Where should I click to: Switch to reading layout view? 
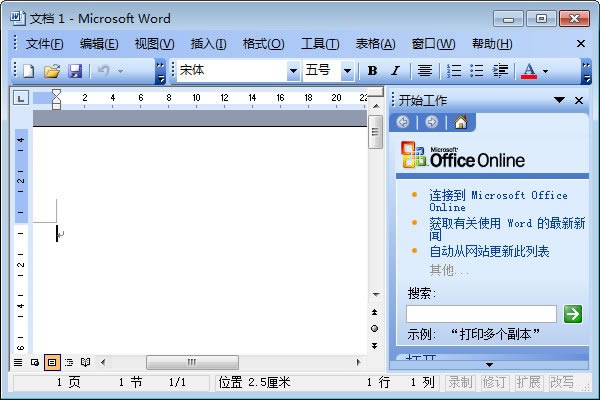tap(86, 362)
